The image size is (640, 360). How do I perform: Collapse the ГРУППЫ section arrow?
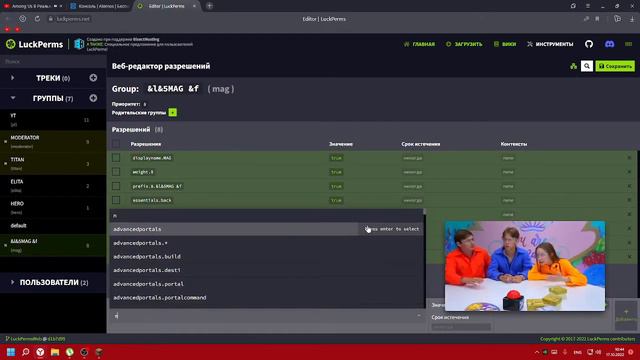coord(13,98)
